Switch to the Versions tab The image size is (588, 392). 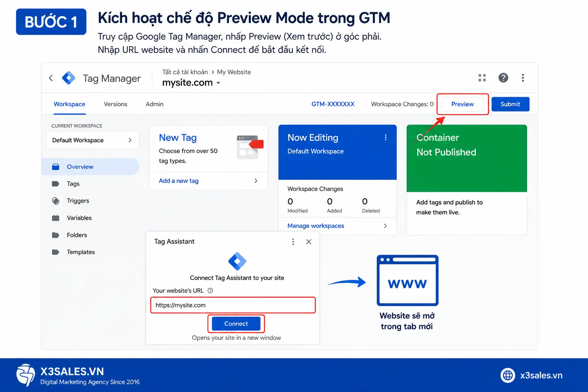tap(116, 104)
